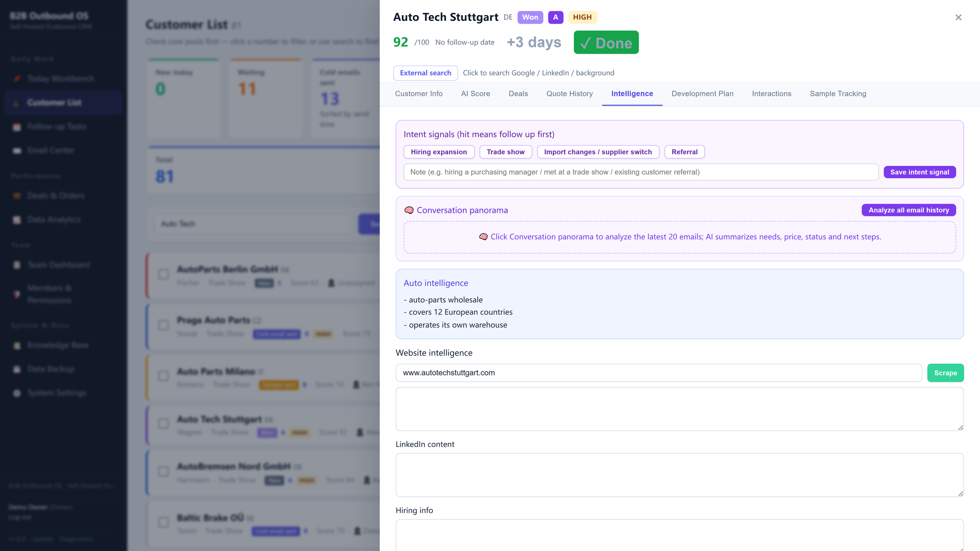
Task: Focus the intent signal note field
Action: coord(641,172)
